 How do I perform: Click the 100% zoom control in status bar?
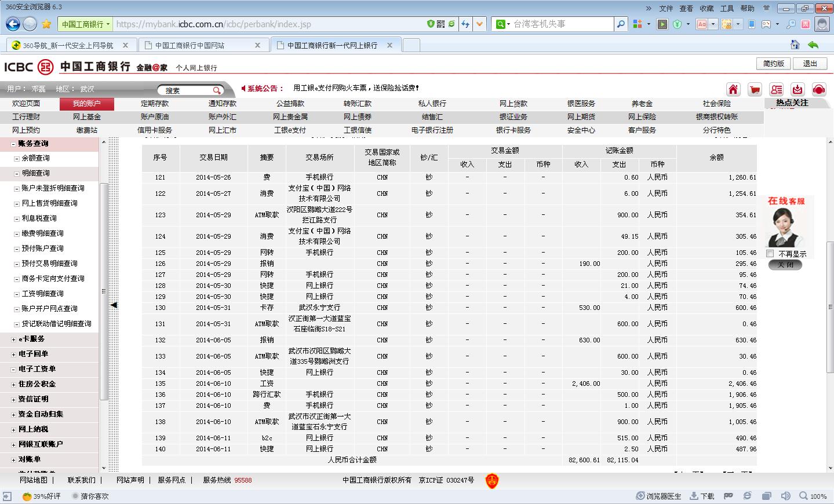[813, 496]
